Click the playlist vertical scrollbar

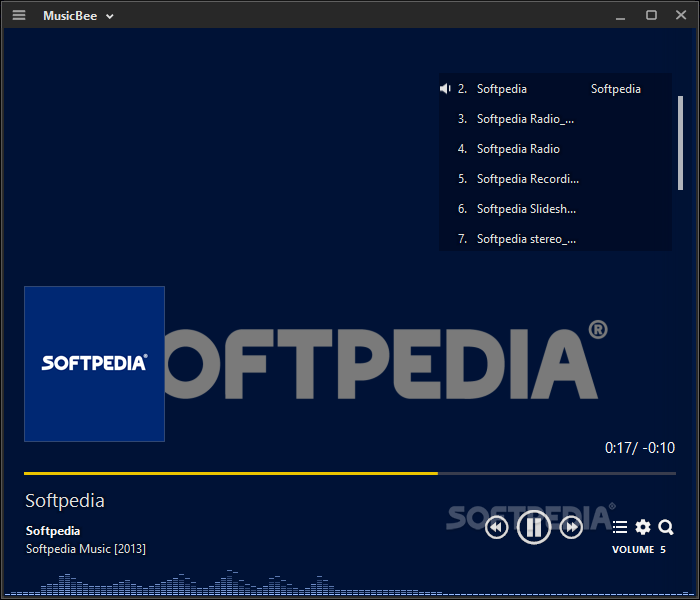(680, 143)
